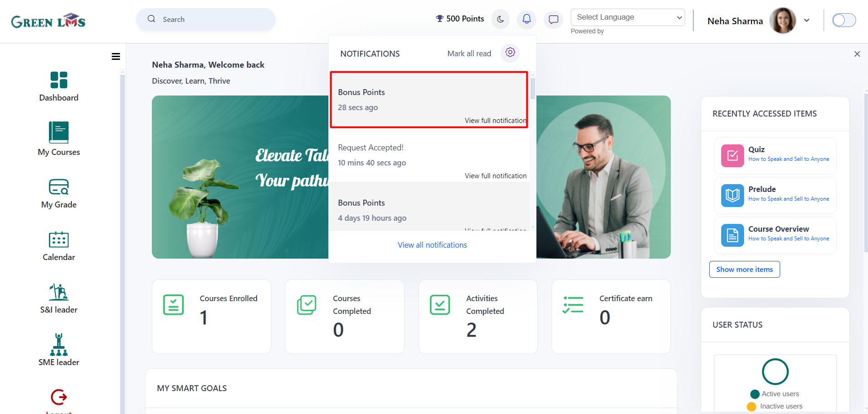This screenshot has height=414, width=868.
Task: Collapse the sidebar with the hamburger icon
Action: (x=116, y=57)
